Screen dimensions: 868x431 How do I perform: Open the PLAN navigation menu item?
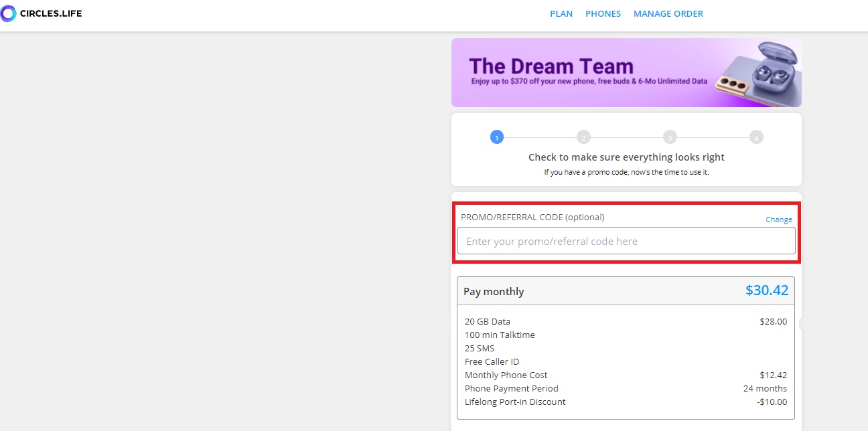(x=561, y=13)
